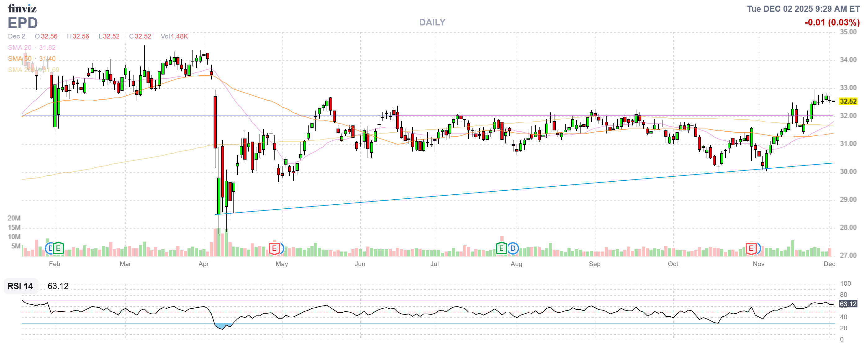Open the red November earnings marker

click(x=751, y=249)
